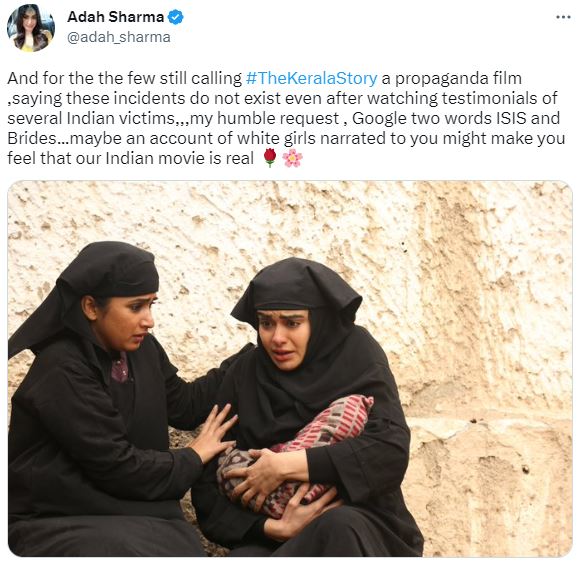Image resolution: width=581 pixels, height=563 pixels.
Task: Click the tweet text starting "And for the"
Action: click(x=286, y=118)
